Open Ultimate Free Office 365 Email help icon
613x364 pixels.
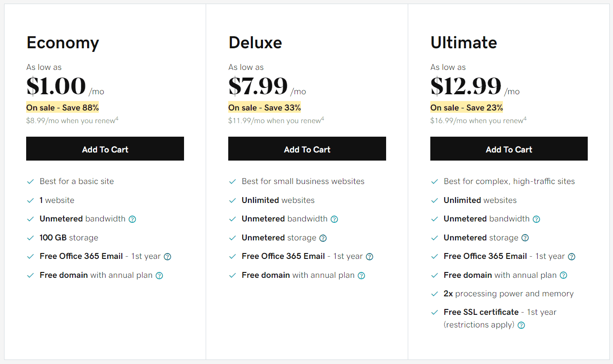coord(572,257)
